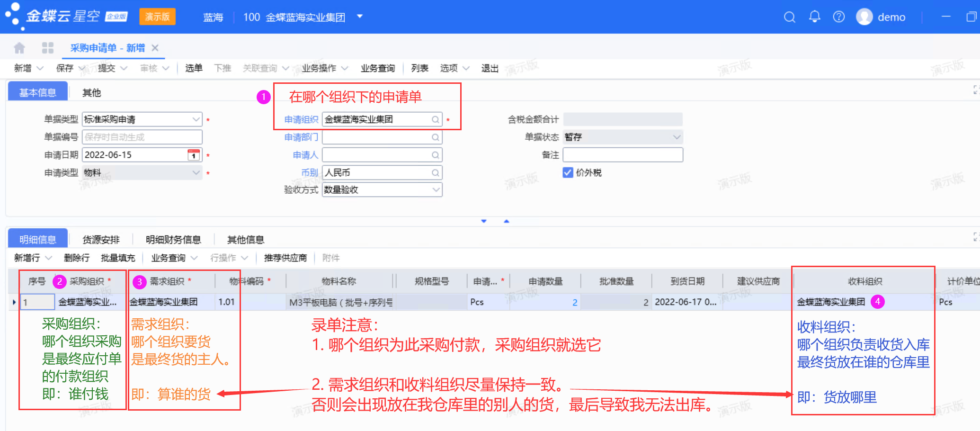Switch to the 明细财务信息 tab

[173, 240]
